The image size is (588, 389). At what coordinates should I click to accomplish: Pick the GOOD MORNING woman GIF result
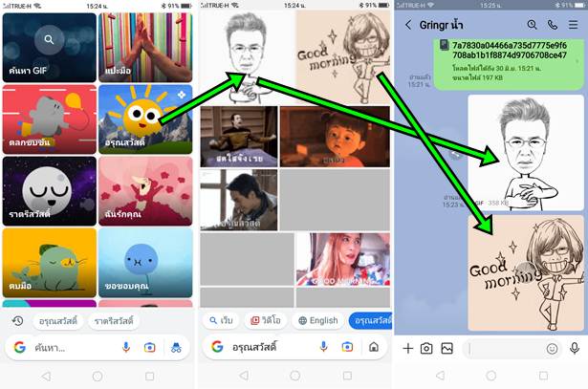click(343, 259)
